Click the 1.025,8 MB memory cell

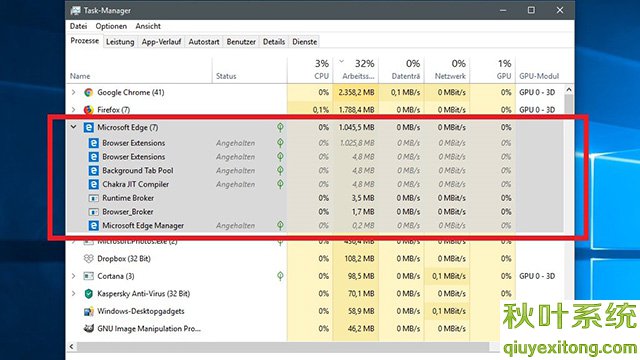[x=357, y=143]
